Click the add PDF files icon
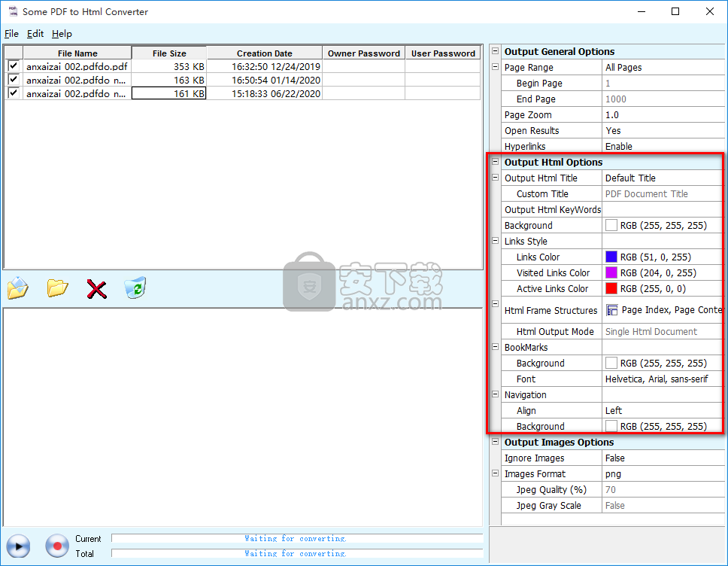Image resolution: width=728 pixels, height=566 pixels. click(x=17, y=288)
